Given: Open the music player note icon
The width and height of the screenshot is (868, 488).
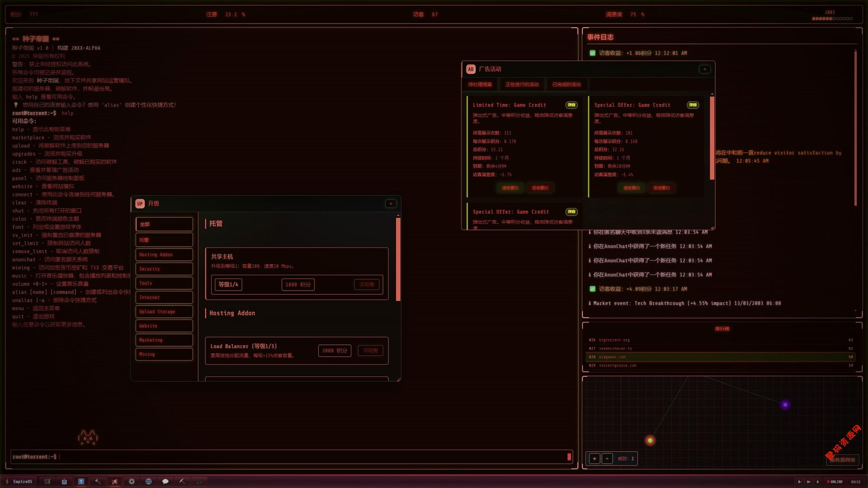Looking at the screenshot, I should tap(199, 482).
